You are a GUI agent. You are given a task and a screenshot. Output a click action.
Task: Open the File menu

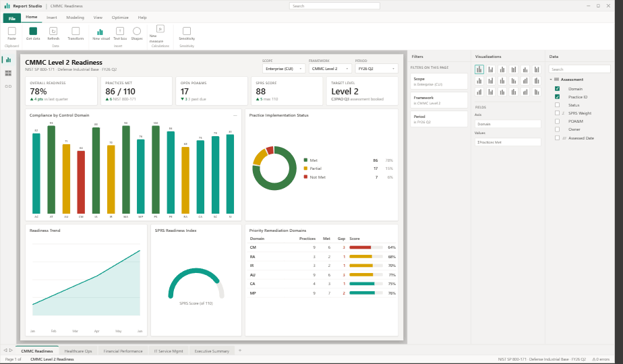(12, 18)
